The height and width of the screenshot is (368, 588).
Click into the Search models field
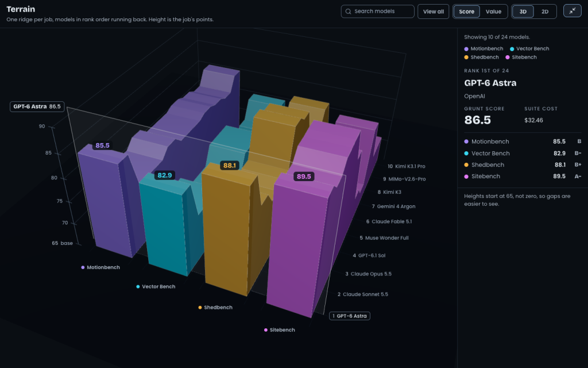[378, 11]
